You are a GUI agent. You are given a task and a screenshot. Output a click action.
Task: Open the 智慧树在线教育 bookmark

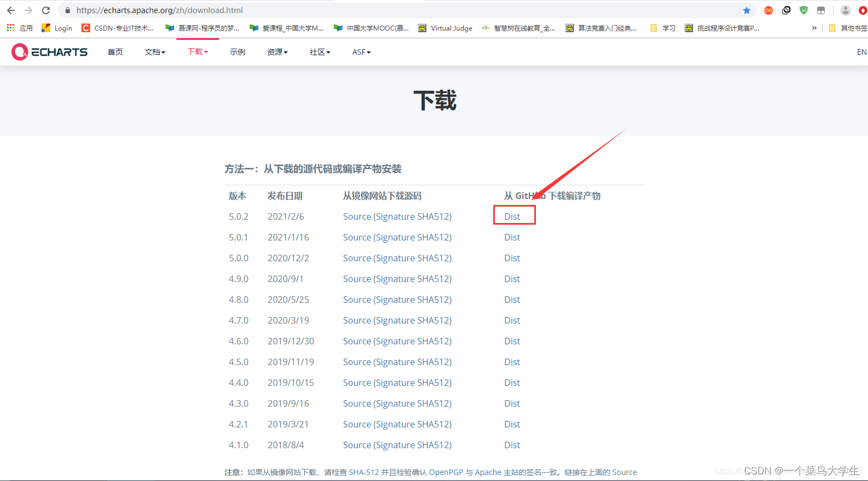(x=518, y=28)
